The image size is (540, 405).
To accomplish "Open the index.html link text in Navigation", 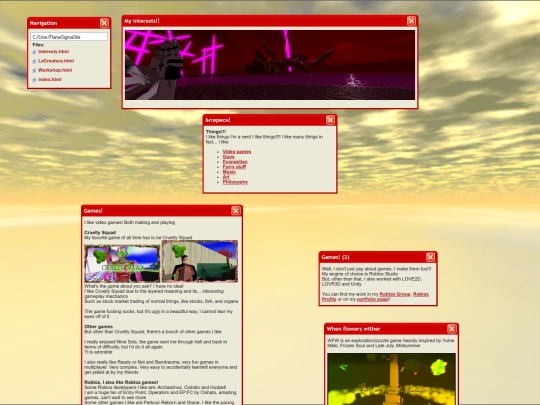I will coord(50,80).
